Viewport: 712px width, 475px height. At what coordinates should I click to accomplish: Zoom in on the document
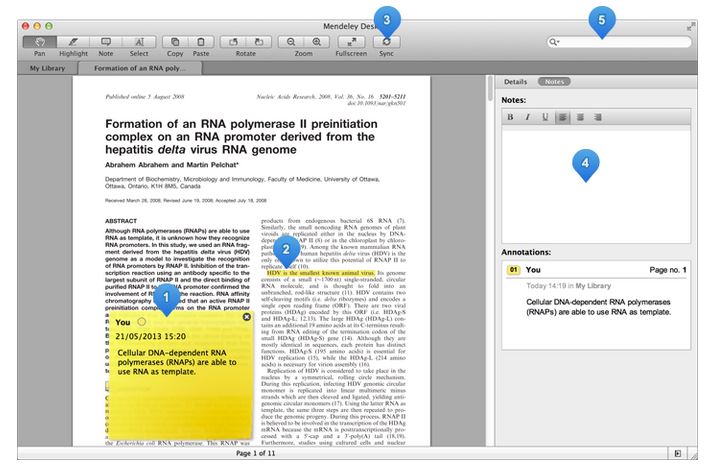tap(316, 42)
